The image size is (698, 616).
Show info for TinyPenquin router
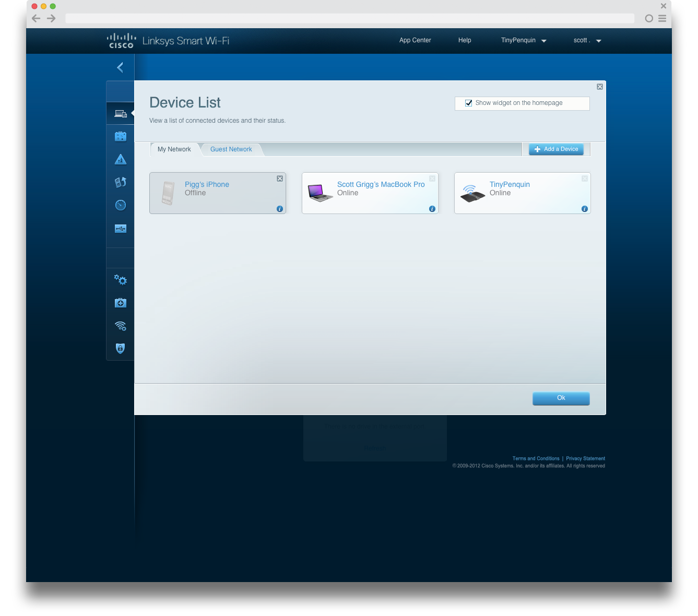(585, 209)
